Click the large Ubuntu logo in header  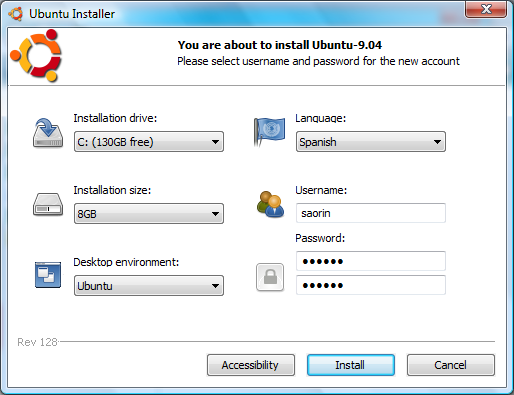coord(36,55)
